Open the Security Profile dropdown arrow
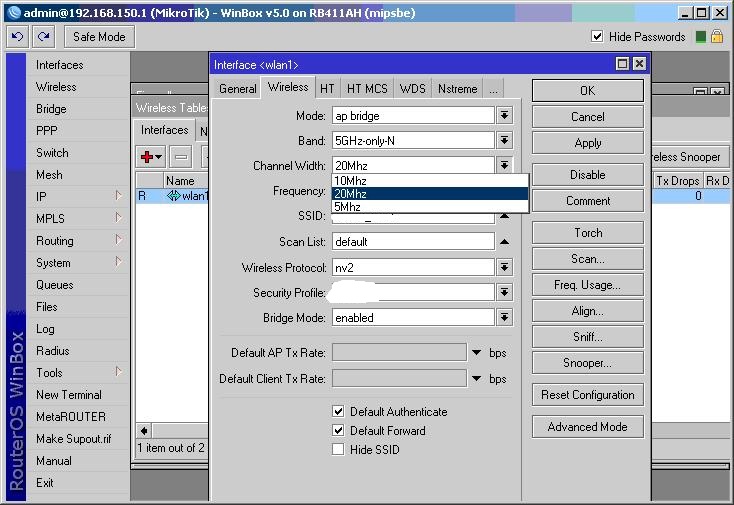The width and height of the screenshot is (734, 505). 504,293
